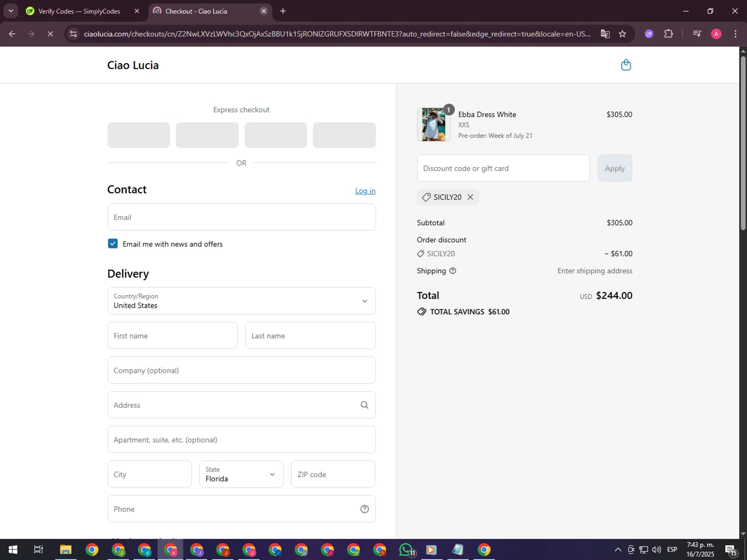
Task: Focus the First name field
Action: click(172, 336)
